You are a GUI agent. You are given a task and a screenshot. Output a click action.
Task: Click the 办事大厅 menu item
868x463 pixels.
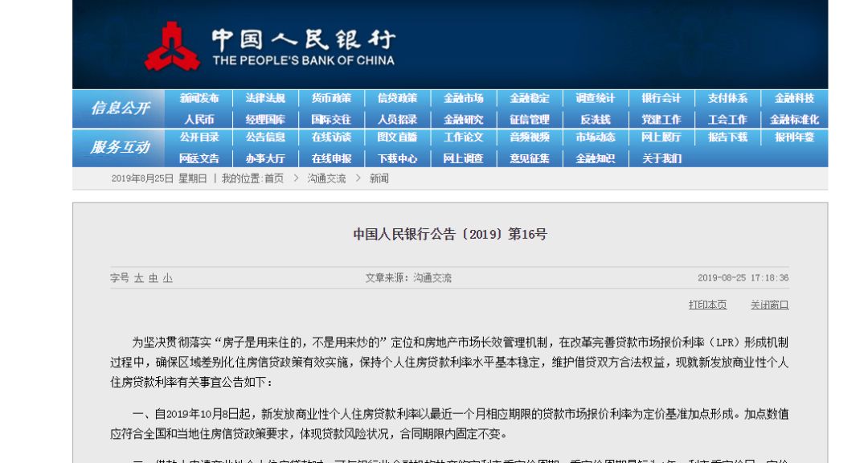[x=265, y=158]
